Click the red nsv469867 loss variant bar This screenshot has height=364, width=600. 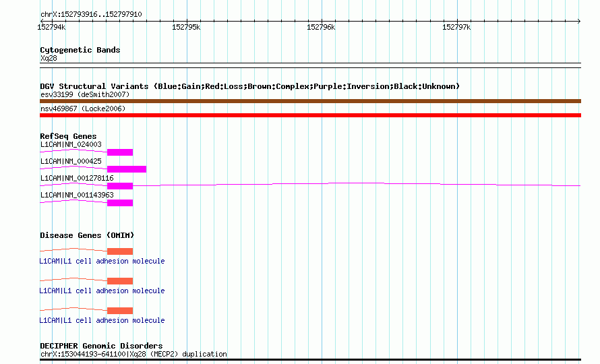pyautogui.click(x=310, y=115)
